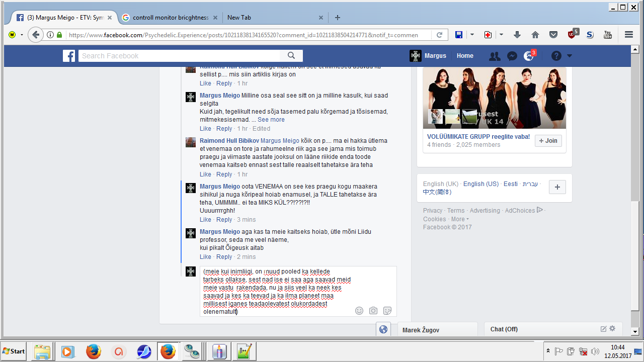This screenshot has width=644, height=362.
Task: Click Home in the Facebook top bar
Action: pos(465,56)
